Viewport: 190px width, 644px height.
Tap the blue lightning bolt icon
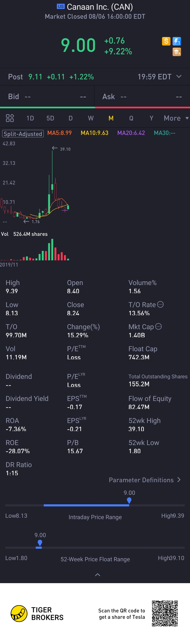(177, 41)
